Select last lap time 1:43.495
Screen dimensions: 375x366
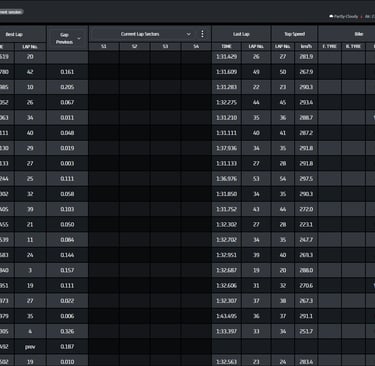coord(227,316)
